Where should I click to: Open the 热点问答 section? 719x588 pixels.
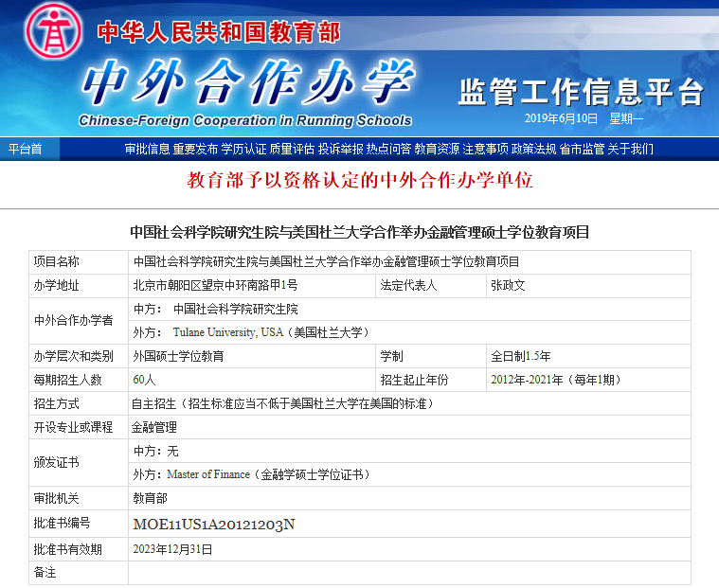coord(388,149)
